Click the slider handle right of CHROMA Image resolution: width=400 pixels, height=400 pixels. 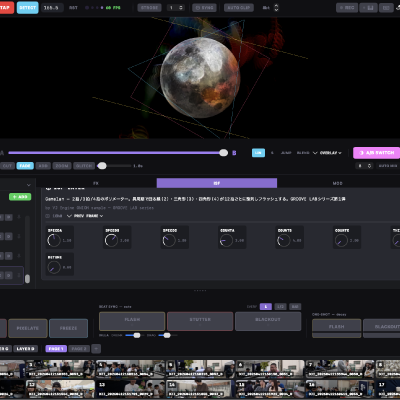coord(167,335)
